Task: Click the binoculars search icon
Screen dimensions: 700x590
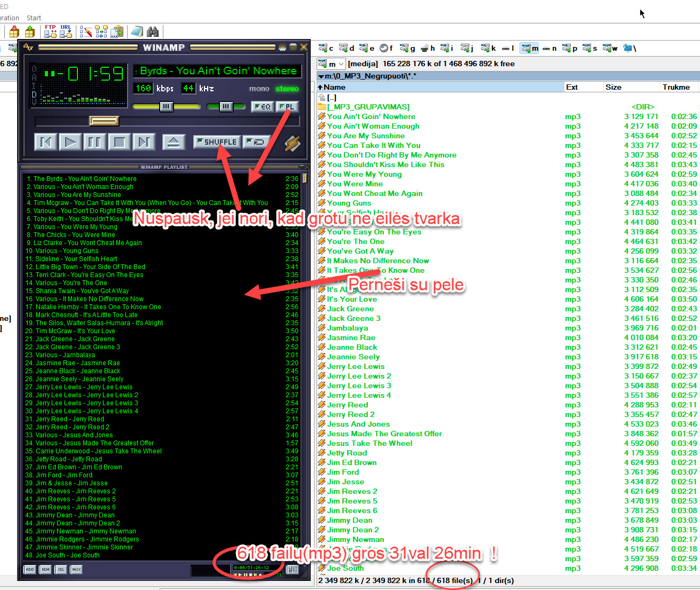Action: pyautogui.click(x=153, y=32)
